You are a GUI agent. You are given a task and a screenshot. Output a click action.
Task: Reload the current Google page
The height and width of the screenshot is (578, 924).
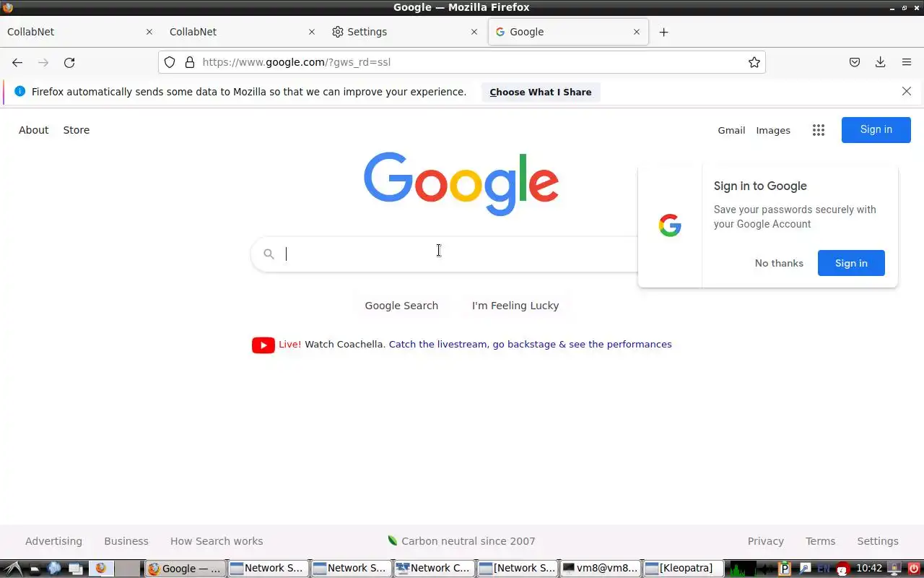[x=69, y=62]
